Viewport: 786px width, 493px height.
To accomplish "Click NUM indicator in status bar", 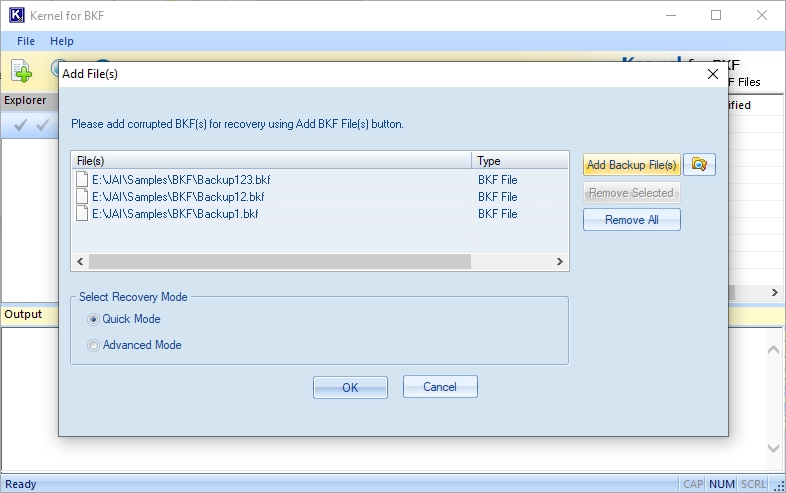I will point(722,484).
